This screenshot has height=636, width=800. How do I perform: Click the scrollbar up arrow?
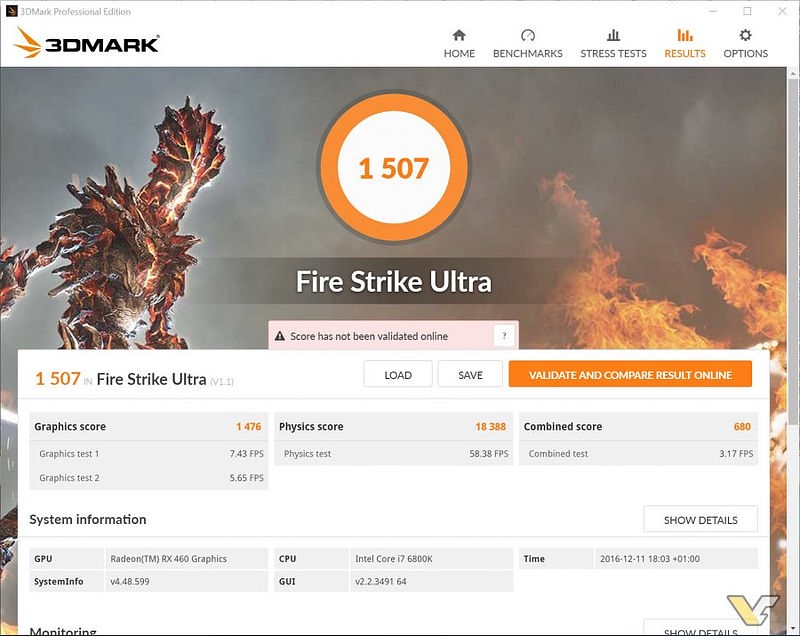pyautogui.click(x=793, y=73)
